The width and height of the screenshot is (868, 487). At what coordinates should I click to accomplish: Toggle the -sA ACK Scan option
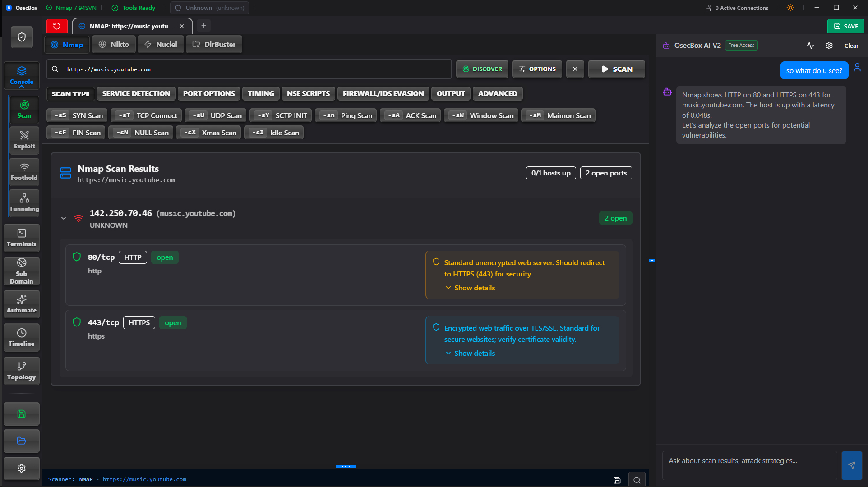coord(411,115)
